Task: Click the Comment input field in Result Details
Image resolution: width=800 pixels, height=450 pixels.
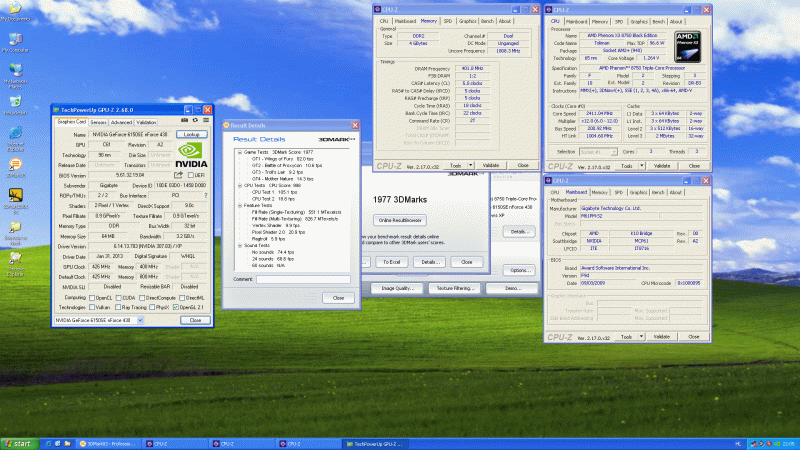Action: point(303,280)
